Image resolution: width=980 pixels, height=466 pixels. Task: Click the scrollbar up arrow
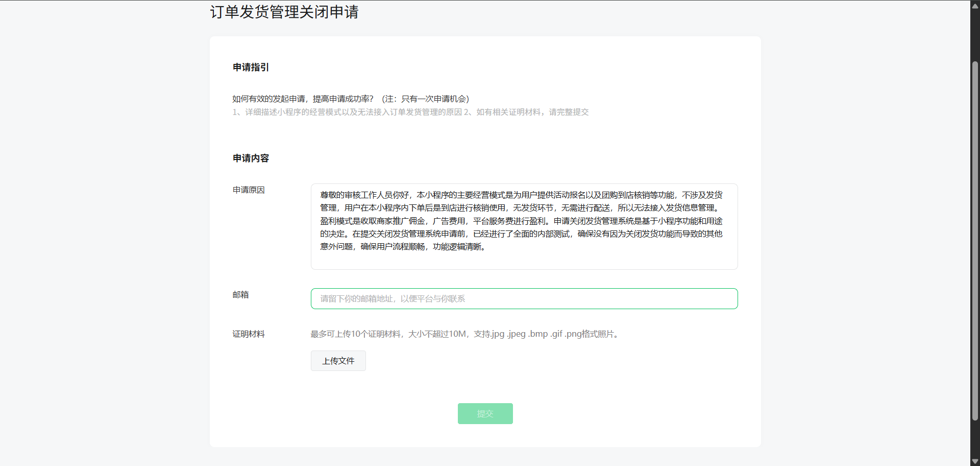pyautogui.click(x=975, y=6)
